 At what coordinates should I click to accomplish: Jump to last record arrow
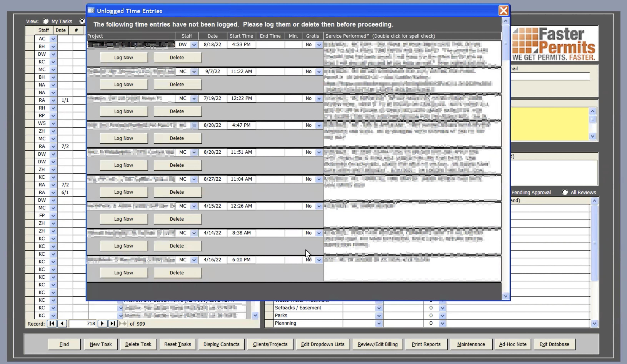click(x=113, y=323)
